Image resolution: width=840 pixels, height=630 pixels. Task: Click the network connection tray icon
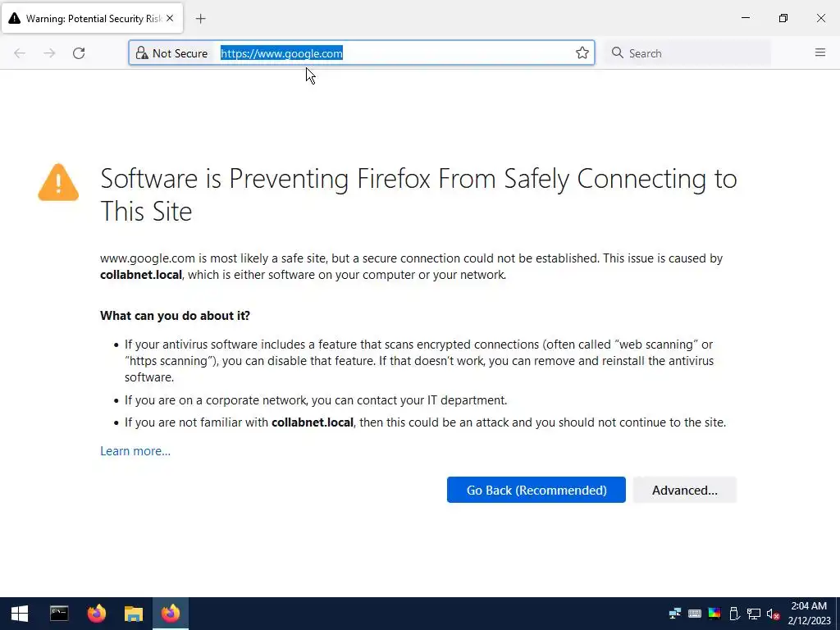coord(754,614)
